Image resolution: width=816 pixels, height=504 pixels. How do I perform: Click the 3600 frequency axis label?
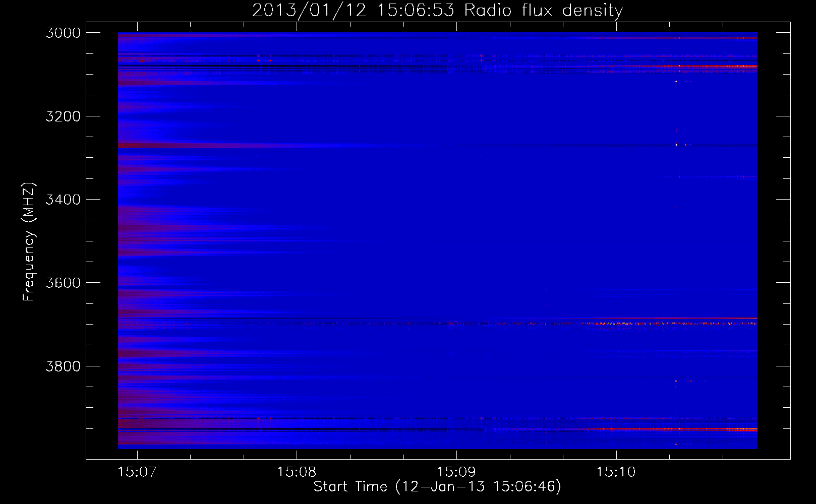(x=63, y=283)
